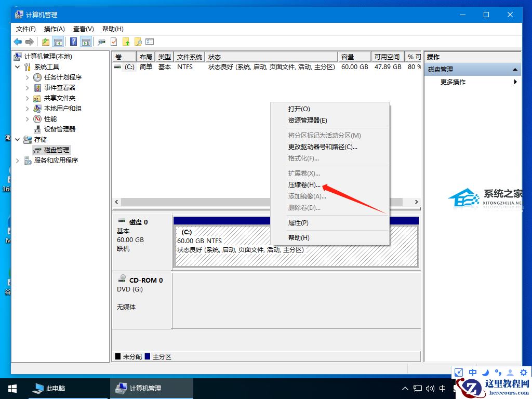Screen dimensions: 532x399
Task: Choose 属性(P) from context menu
Action: (x=330, y=223)
